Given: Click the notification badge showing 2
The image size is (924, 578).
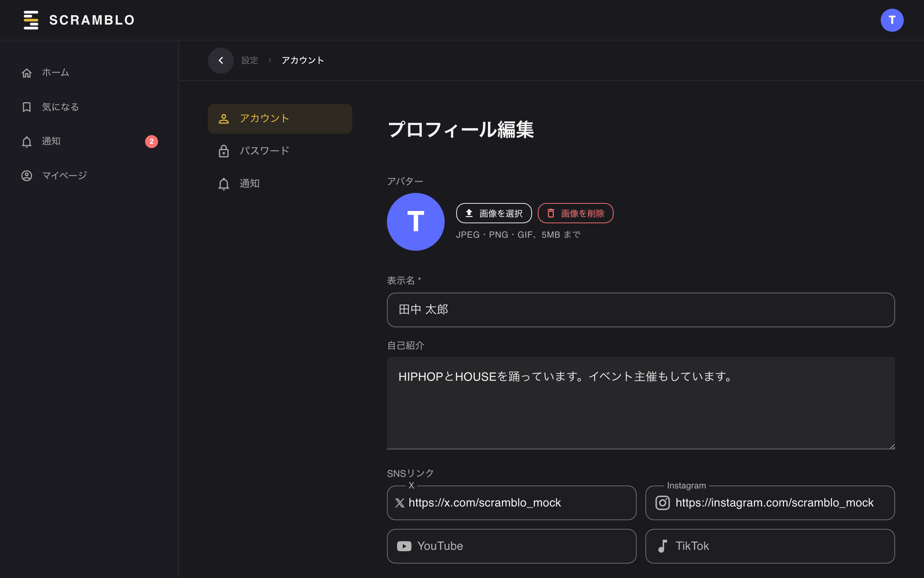Looking at the screenshot, I should click(152, 142).
